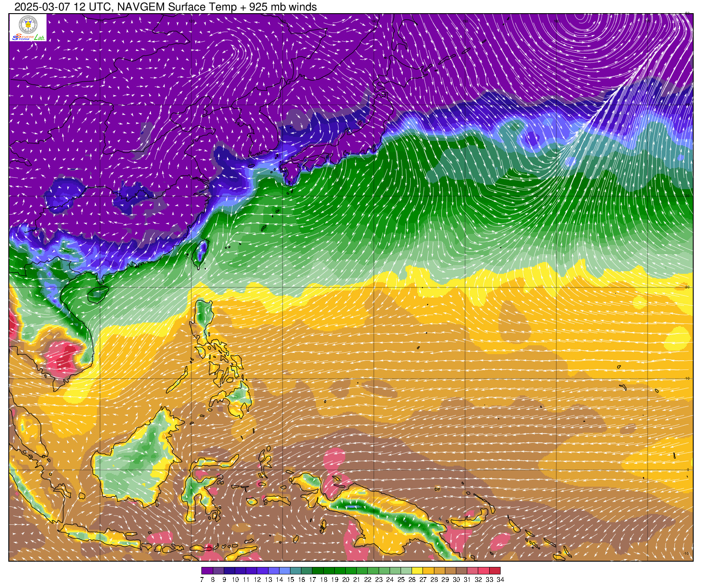The height and width of the screenshot is (588, 702).
Task: Click the circular university seal logo
Action: tap(28, 25)
